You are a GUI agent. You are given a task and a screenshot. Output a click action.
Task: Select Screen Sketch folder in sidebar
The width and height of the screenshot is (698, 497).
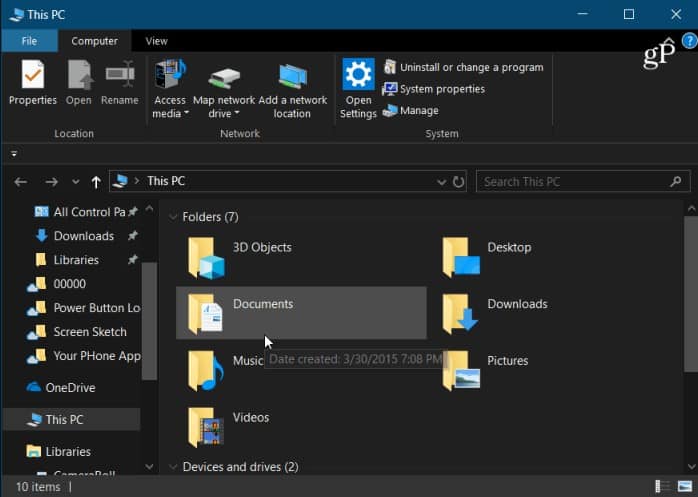pos(77,332)
